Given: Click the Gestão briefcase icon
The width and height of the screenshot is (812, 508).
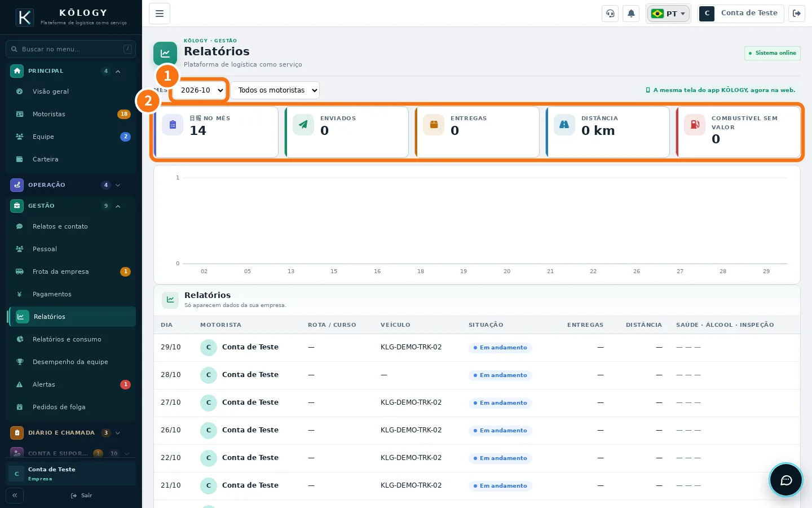Looking at the screenshot, I should [17, 206].
